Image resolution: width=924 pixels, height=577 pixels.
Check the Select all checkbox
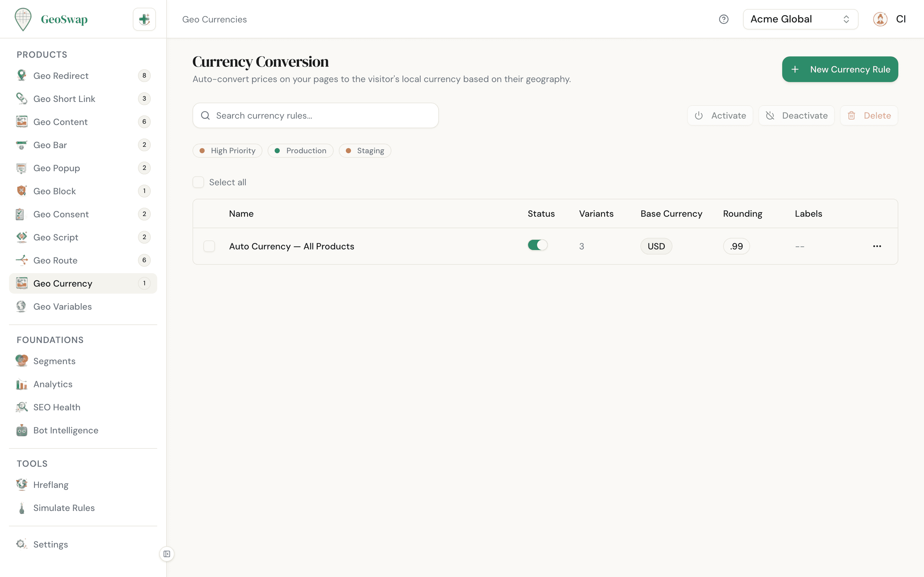199,182
